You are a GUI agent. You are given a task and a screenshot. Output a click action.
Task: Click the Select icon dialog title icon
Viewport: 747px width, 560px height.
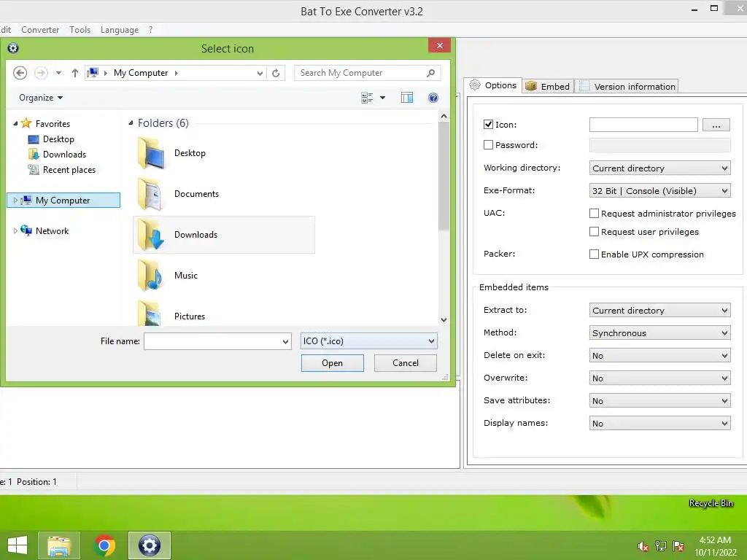click(13, 48)
